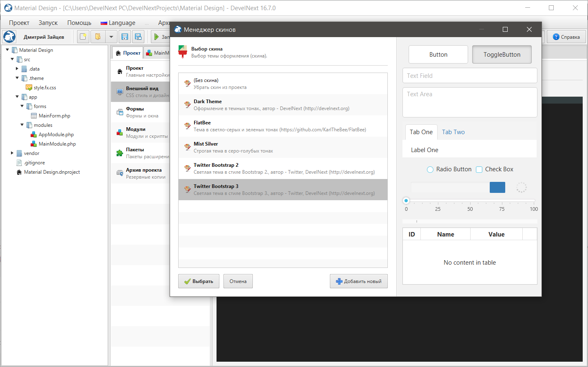Click the rabbit profile avatar icon
Image resolution: width=588 pixels, height=367 pixels.
(x=9, y=37)
